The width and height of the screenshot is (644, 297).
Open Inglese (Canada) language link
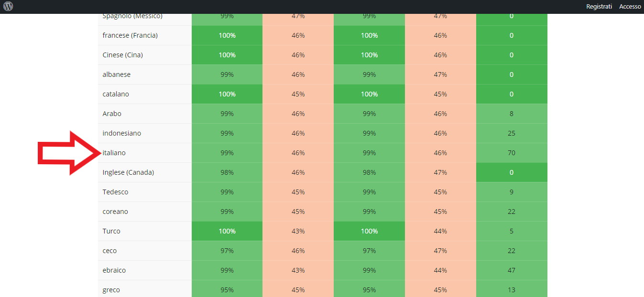click(x=128, y=172)
